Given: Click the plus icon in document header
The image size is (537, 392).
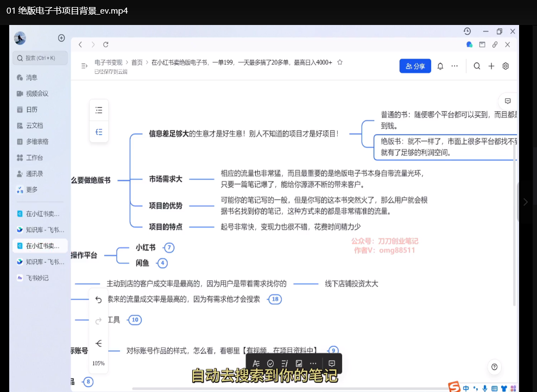Looking at the screenshot, I should click(x=491, y=66).
